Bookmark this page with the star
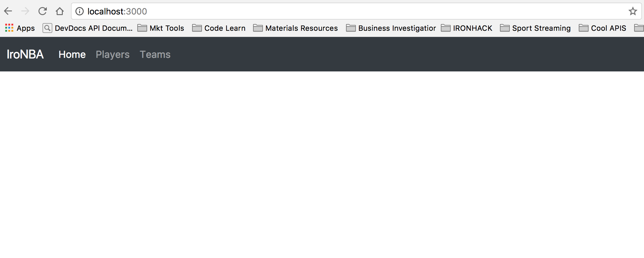Viewport: 644px width, 258px height. click(x=633, y=11)
